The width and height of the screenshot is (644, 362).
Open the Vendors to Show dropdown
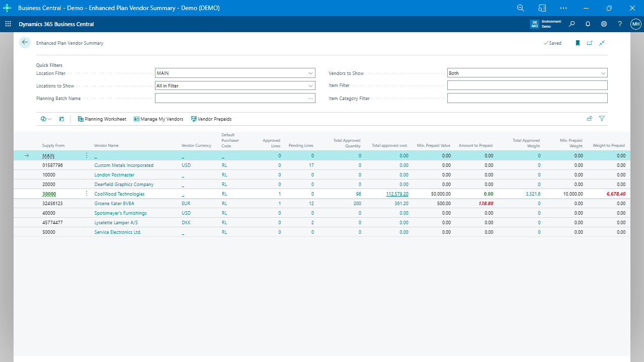[603, 73]
